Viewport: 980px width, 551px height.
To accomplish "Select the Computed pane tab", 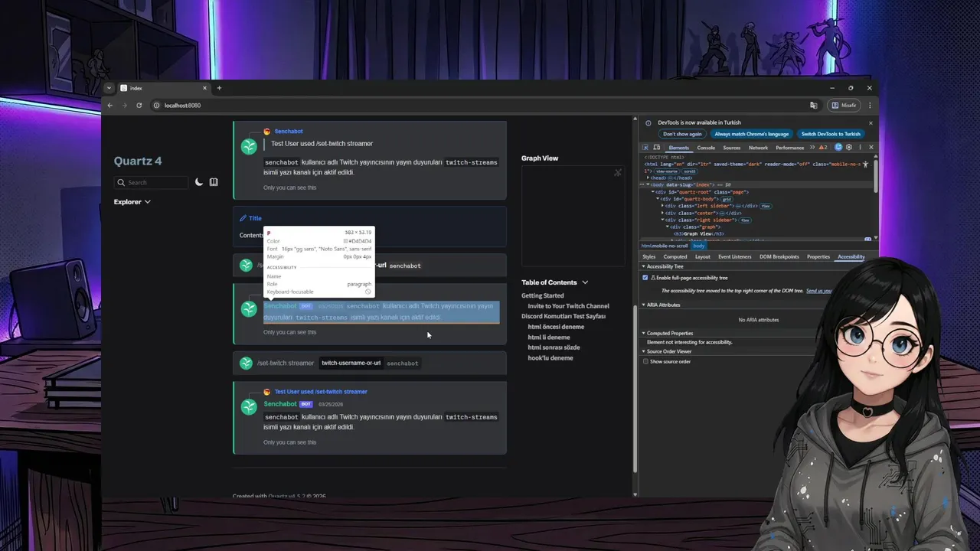I will [675, 257].
